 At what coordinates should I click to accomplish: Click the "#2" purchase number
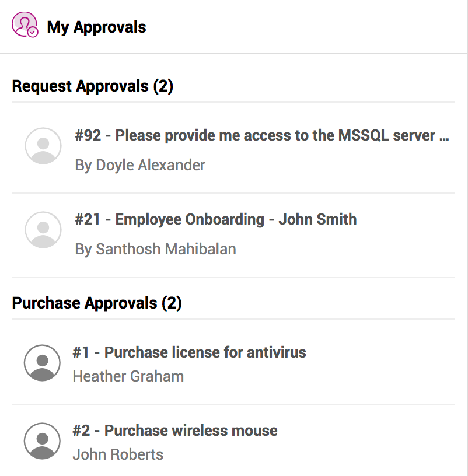click(81, 431)
